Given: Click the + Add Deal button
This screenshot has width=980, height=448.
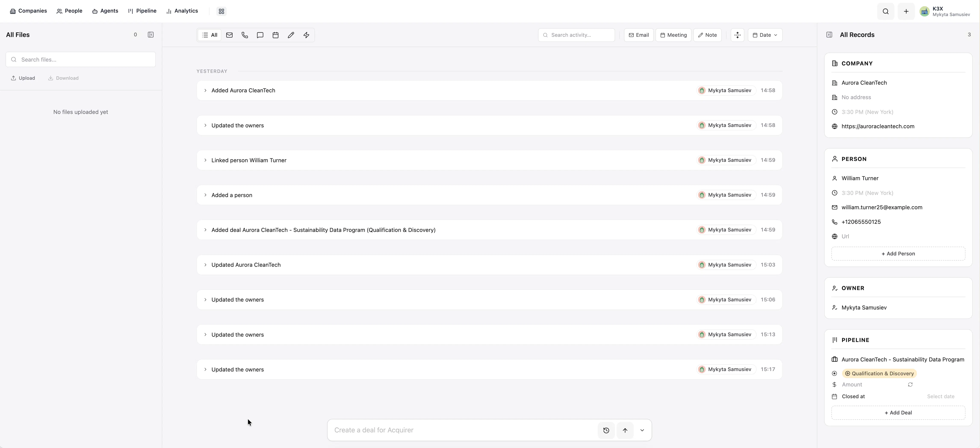Looking at the screenshot, I should (898, 413).
